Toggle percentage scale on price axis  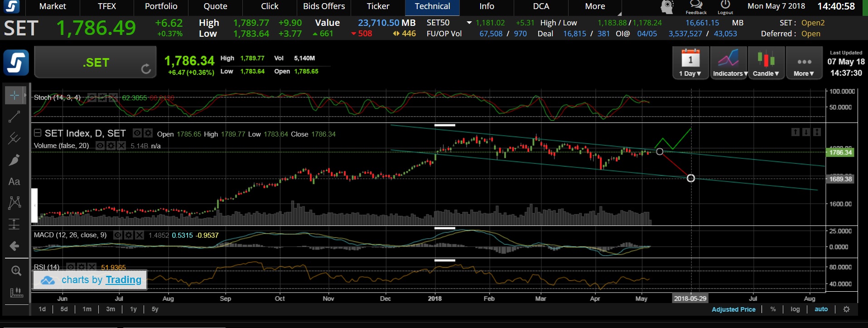773,309
